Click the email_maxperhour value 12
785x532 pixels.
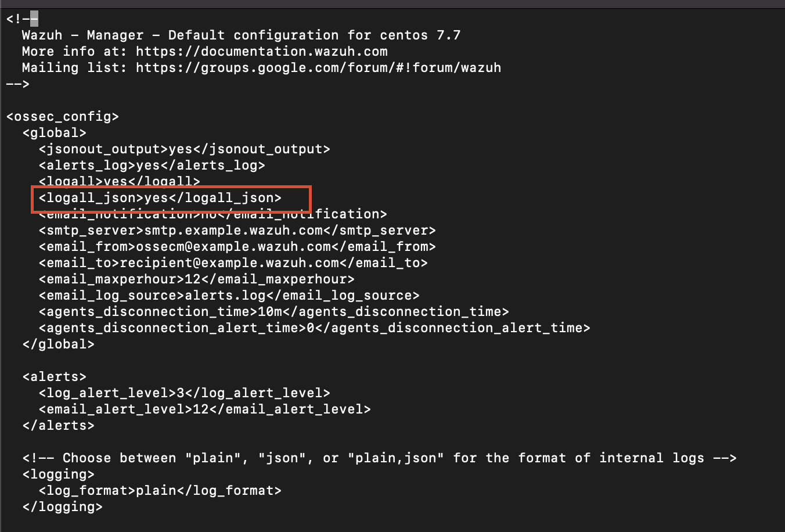[192, 279]
